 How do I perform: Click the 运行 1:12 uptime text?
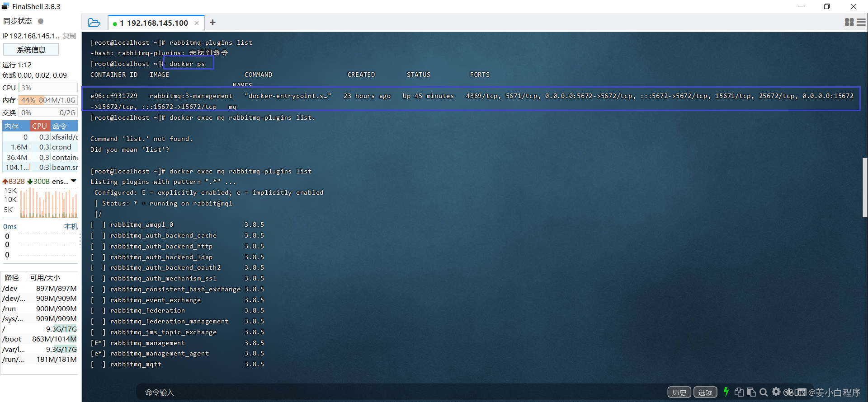coord(17,65)
